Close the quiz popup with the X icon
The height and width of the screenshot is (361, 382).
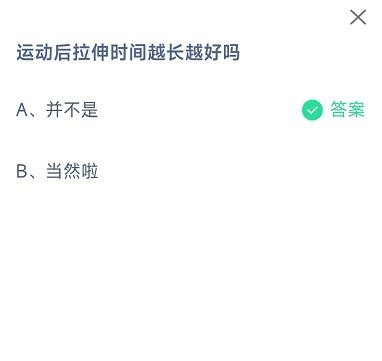[358, 17]
